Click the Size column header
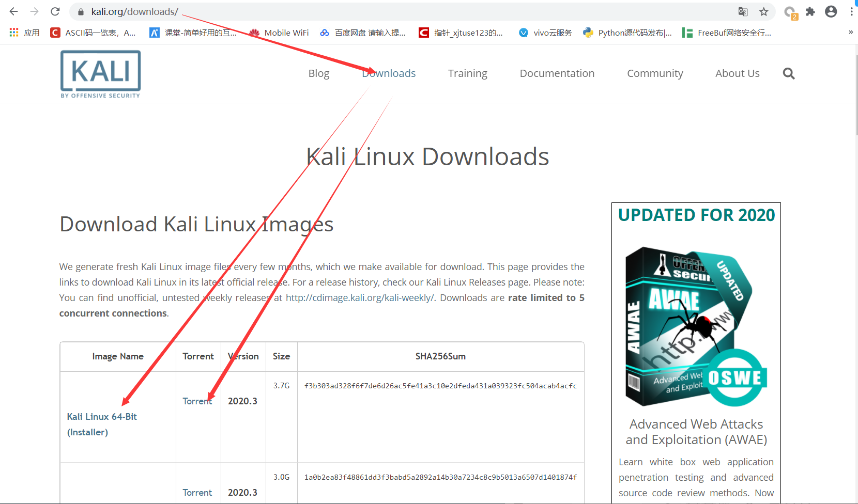 282,356
